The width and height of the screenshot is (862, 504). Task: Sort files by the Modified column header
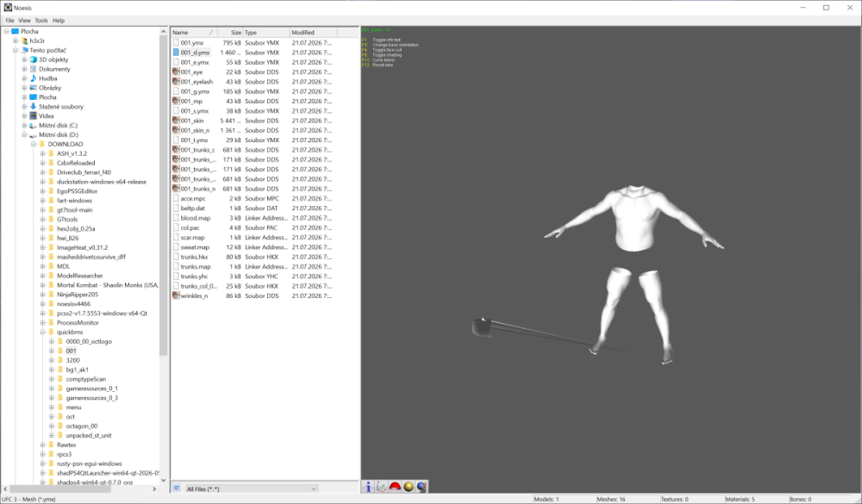[313, 33]
